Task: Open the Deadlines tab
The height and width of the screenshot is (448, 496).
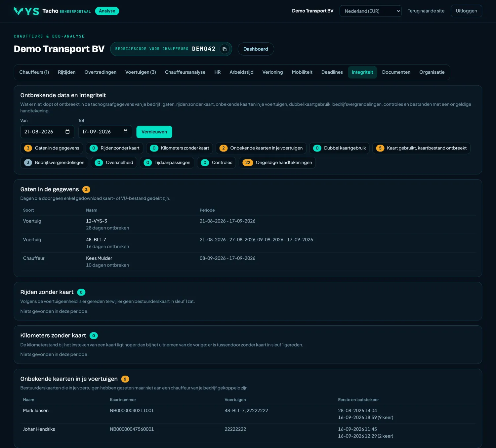Action: coord(332,72)
